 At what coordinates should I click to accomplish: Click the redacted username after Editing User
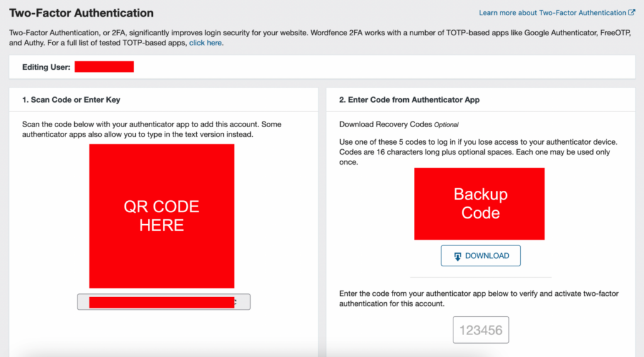[104, 67]
